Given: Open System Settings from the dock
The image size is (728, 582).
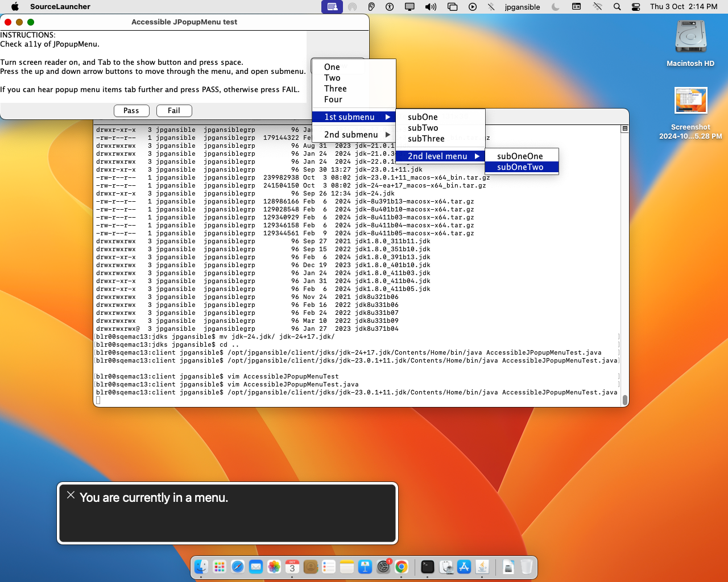Looking at the screenshot, I should coord(384,567).
